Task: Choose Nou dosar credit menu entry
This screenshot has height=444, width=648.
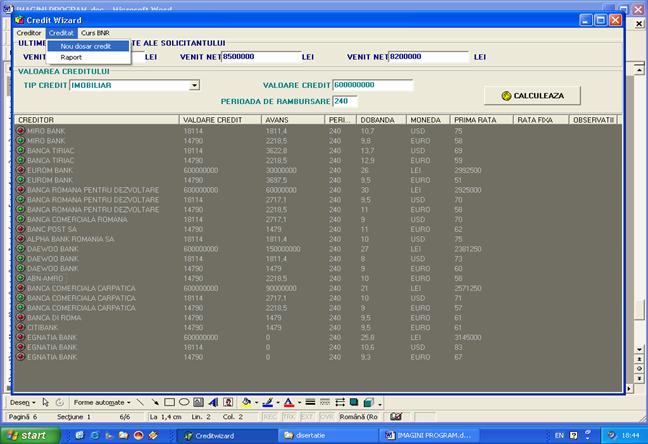Action: (88, 46)
